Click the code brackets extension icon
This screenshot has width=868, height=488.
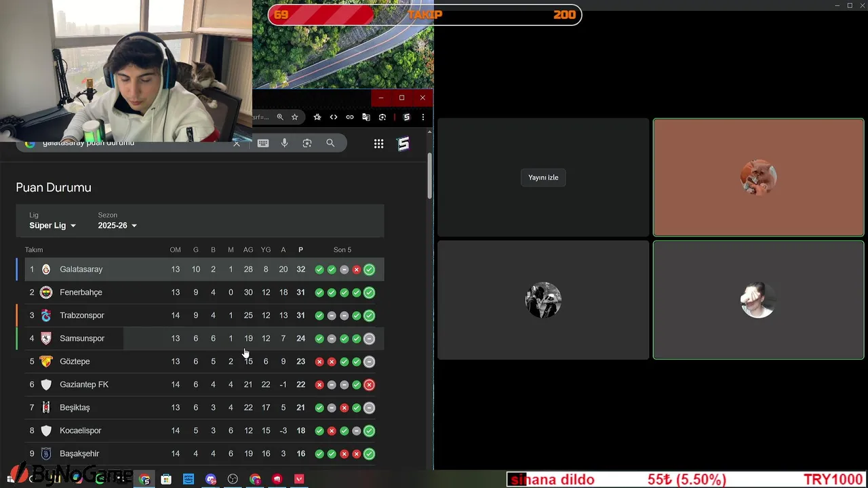click(x=334, y=117)
